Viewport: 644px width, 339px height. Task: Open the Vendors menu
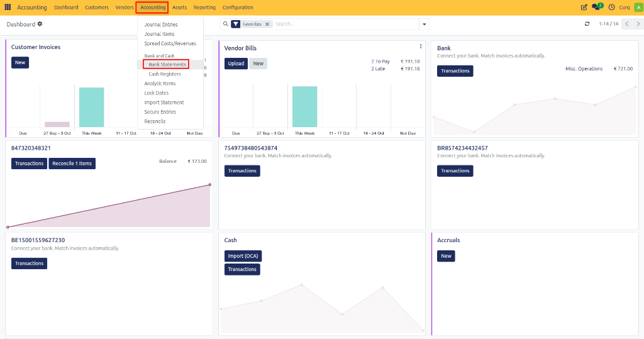tap(125, 8)
